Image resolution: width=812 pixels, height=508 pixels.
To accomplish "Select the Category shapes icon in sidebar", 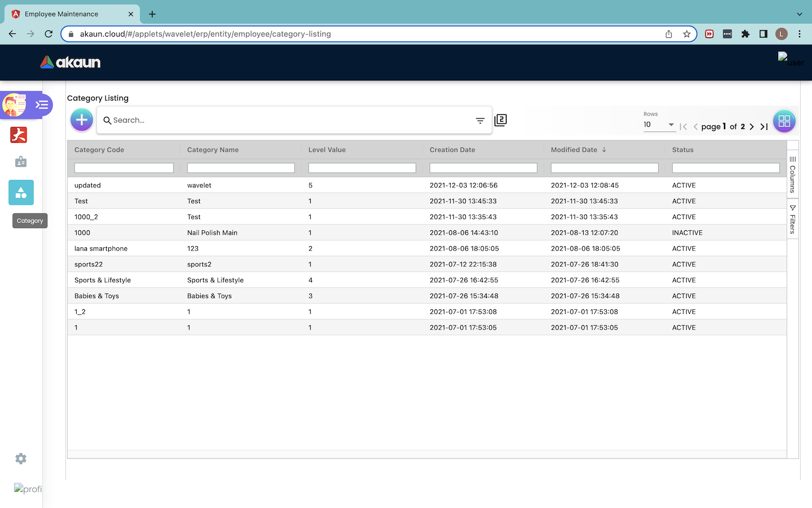I will (21, 192).
